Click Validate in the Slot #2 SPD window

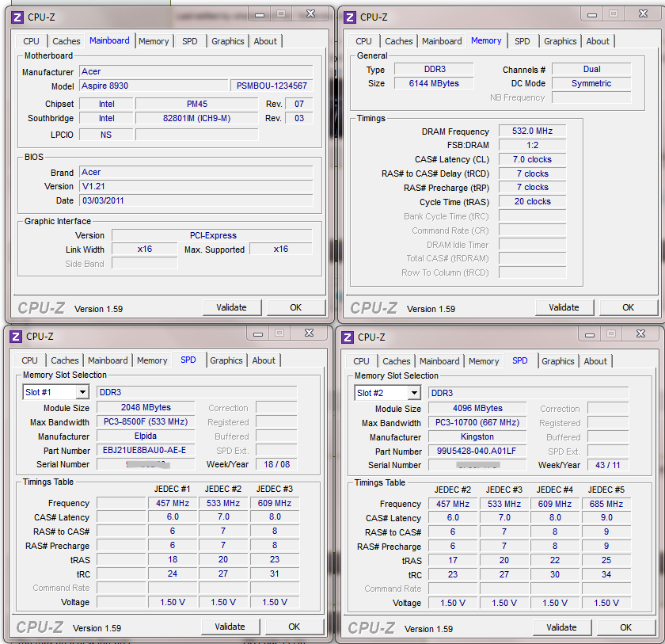tap(561, 627)
